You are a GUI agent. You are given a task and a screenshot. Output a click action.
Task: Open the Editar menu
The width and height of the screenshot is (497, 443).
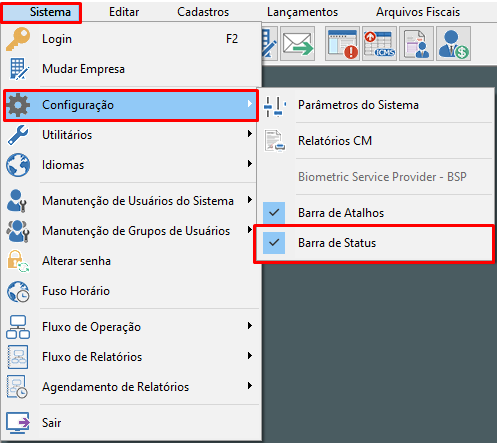coord(124,12)
